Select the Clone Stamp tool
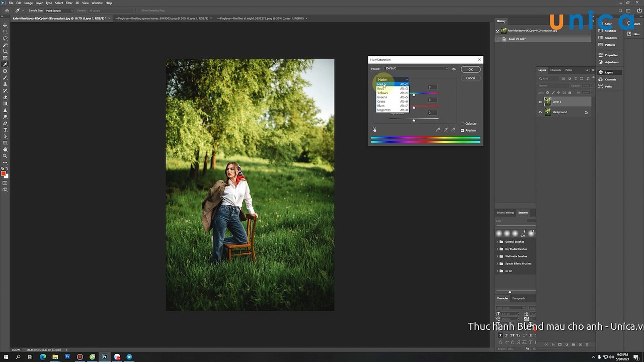 [x=6, y=84]
